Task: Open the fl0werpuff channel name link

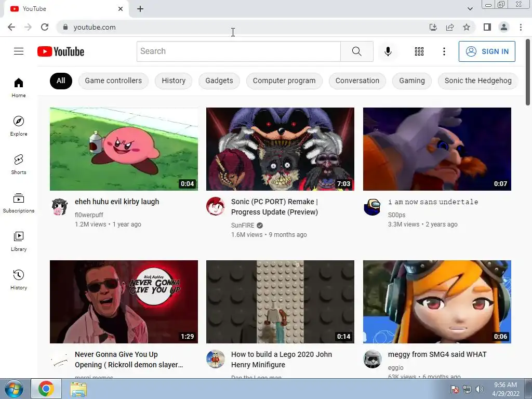Action: (89, 215)
